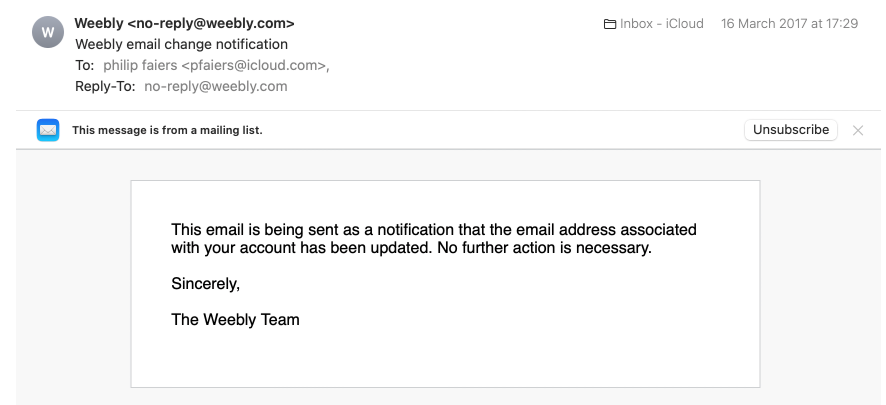
Task: Click the folder icon beside Inbox - iCloud
Action: [610, 24]
